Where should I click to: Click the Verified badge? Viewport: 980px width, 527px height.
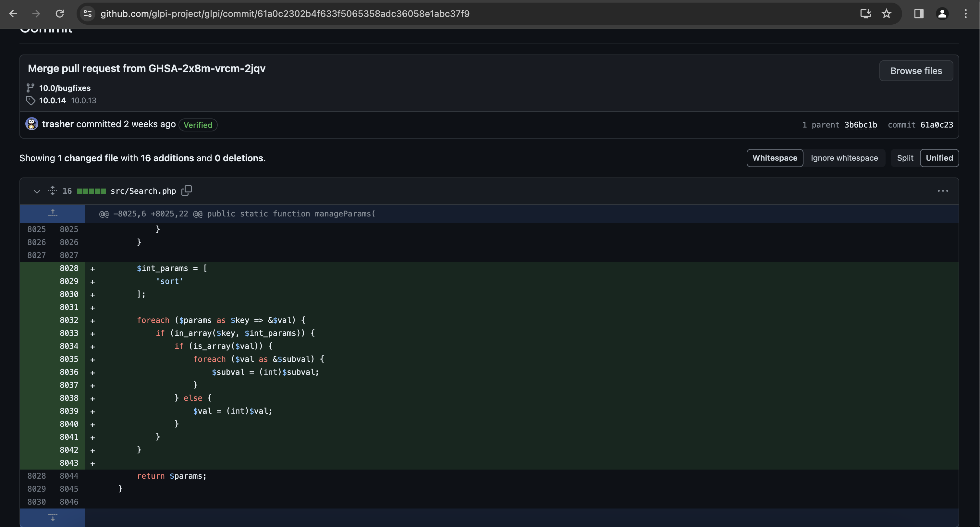pos(198,125)
